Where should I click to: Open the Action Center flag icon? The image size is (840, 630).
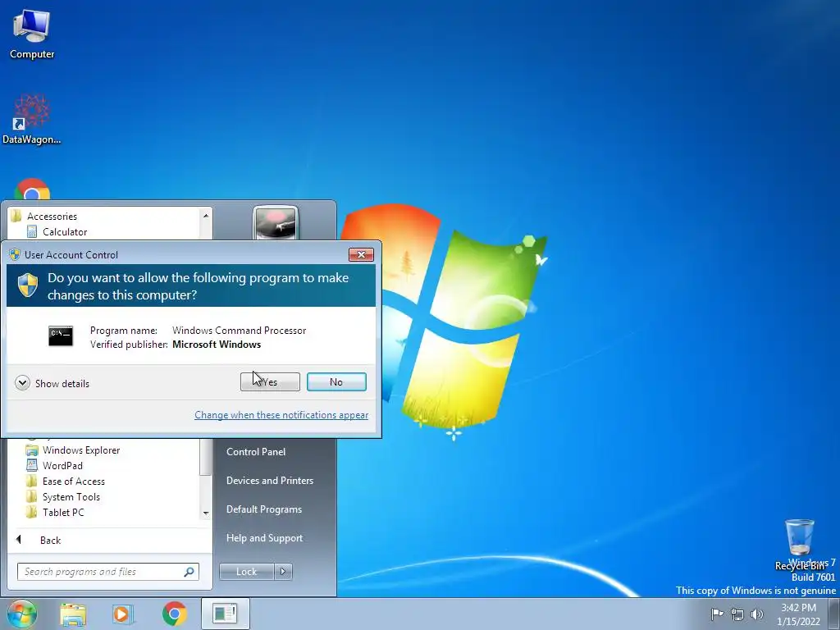[x=716, y=614]
